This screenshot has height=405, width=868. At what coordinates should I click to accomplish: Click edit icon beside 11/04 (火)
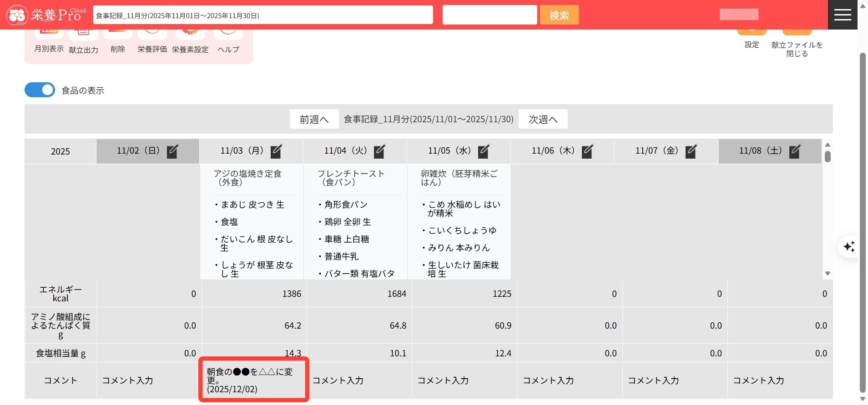(380, 151)
